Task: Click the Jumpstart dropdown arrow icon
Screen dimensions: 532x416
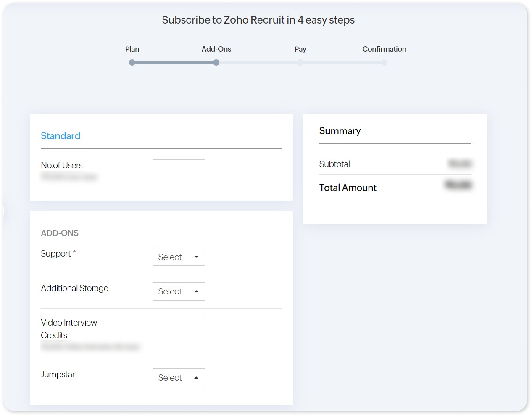Action: coord(196,378)
